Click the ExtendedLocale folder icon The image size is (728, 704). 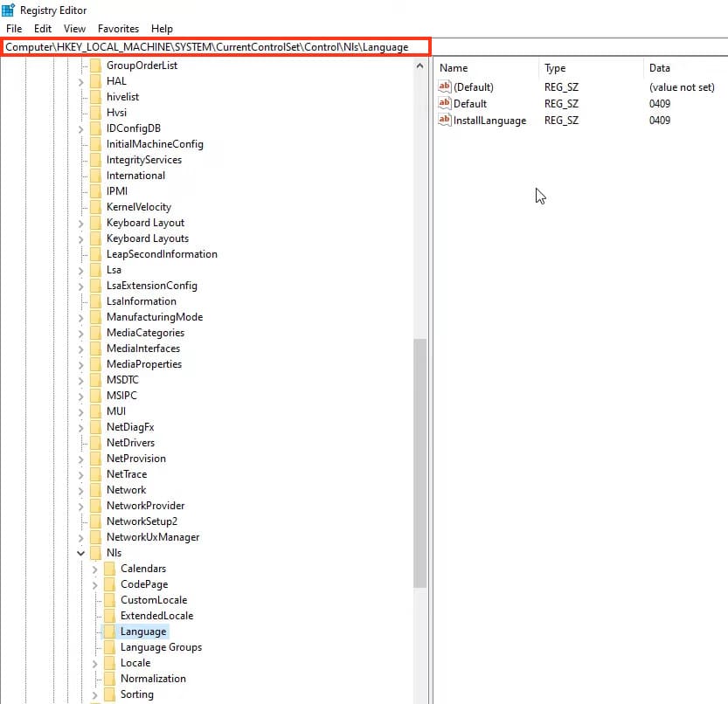(x=109, y=616)
